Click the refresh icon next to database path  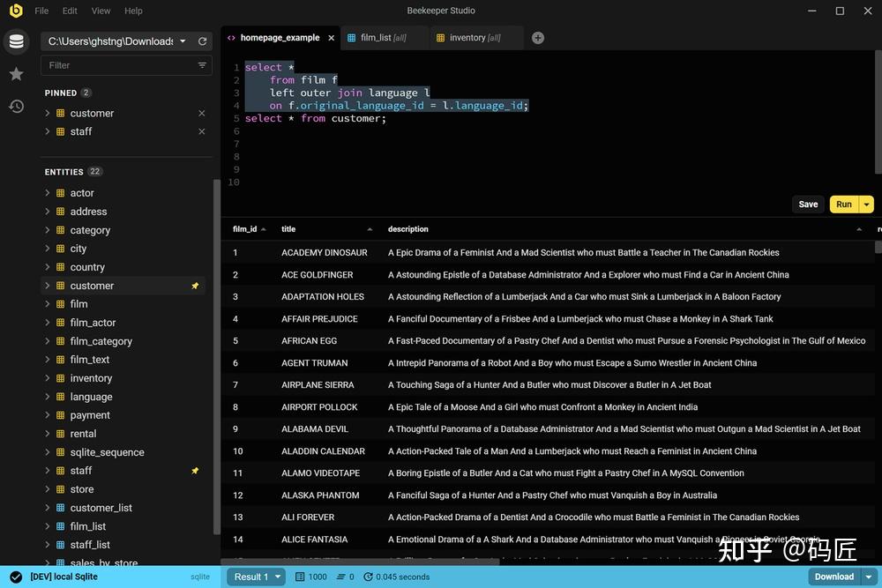click(203, 41)
